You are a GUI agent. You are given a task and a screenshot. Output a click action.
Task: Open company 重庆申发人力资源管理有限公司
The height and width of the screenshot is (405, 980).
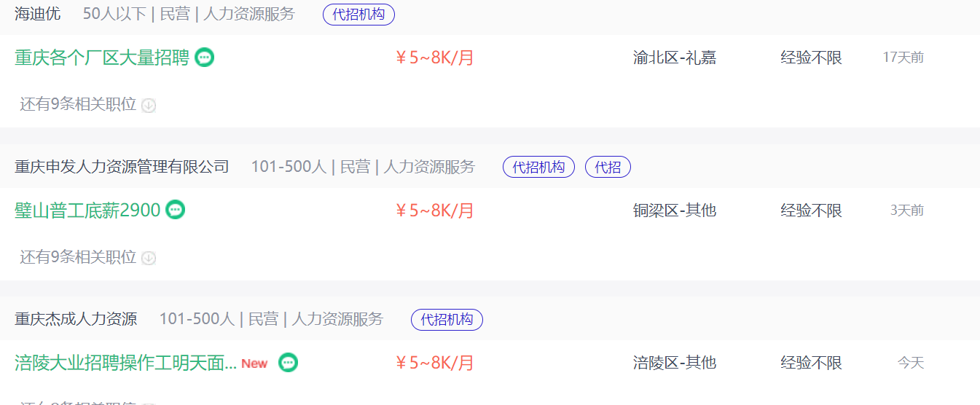point(122,167)
